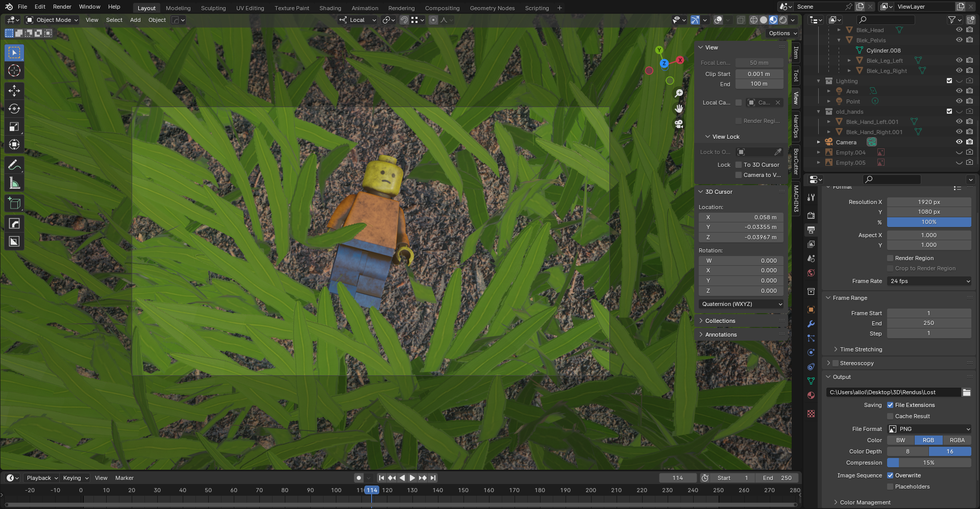980x509 pixels.
Task: Expand the Collections panel
Action: pyautogui.click(x=720, y=321)
